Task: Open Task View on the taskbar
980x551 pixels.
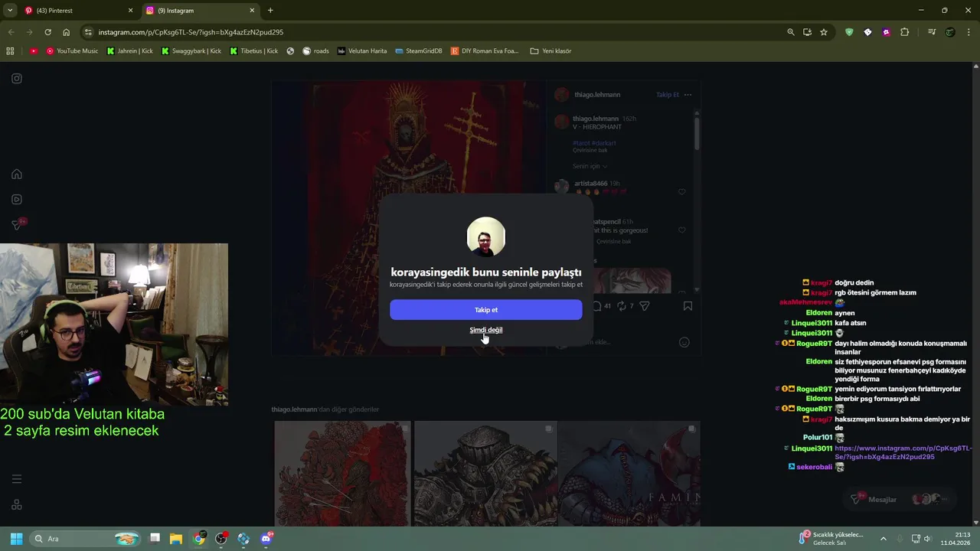Action: pyautogui.click(x=155, y=539)
